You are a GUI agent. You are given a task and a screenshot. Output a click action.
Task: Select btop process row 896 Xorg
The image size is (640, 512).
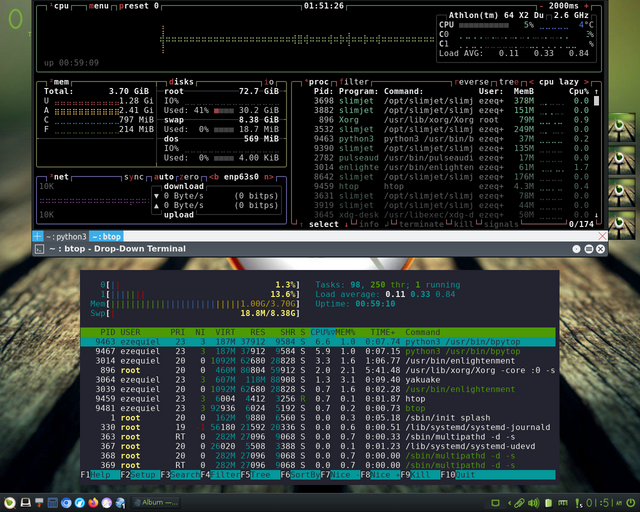(x=451, y=120)
